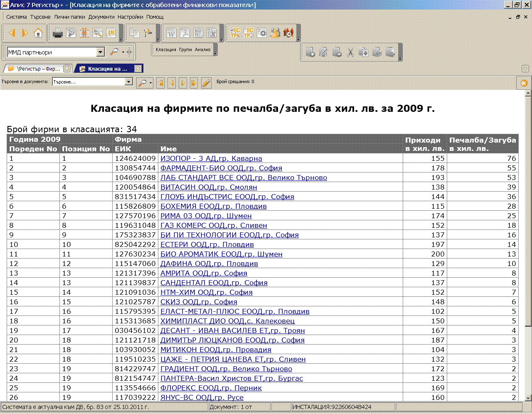Click the highlight pencil icon in search bar

[206, 83]
